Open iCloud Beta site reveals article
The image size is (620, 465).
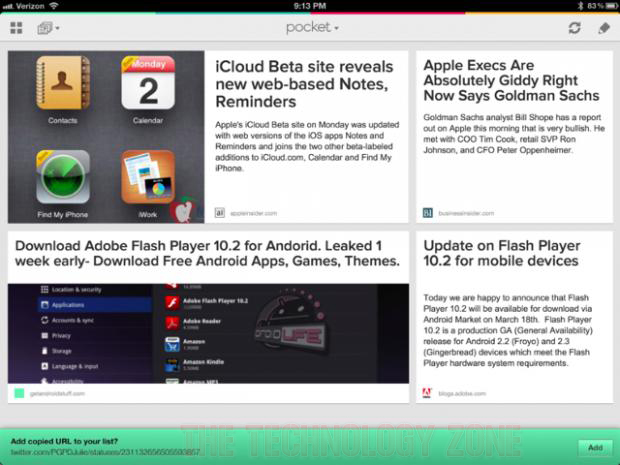[304, 84]
